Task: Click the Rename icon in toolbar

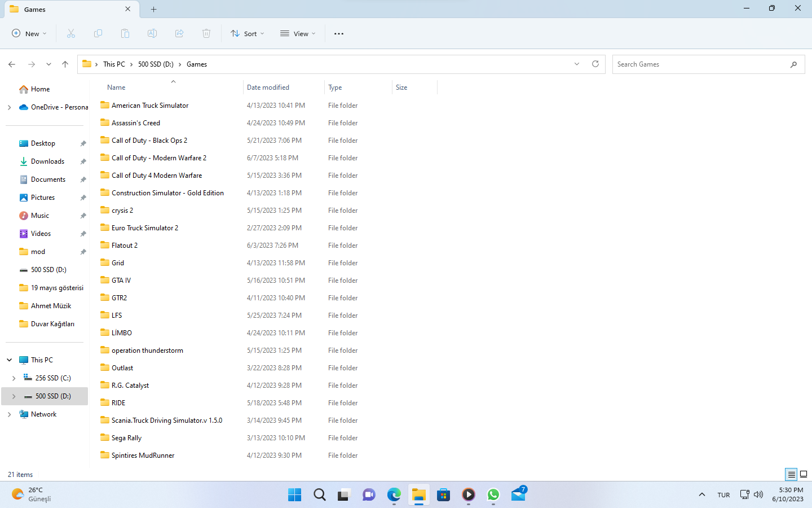Action: point(152,34)
